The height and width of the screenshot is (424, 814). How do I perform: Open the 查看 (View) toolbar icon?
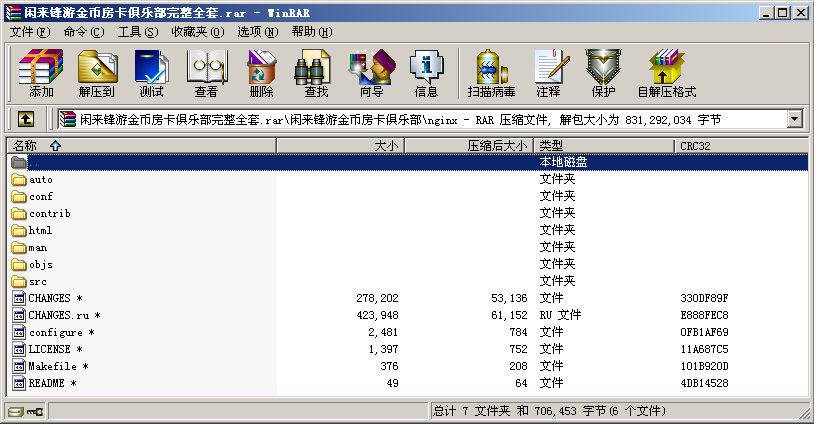click(x=206, y=72)
